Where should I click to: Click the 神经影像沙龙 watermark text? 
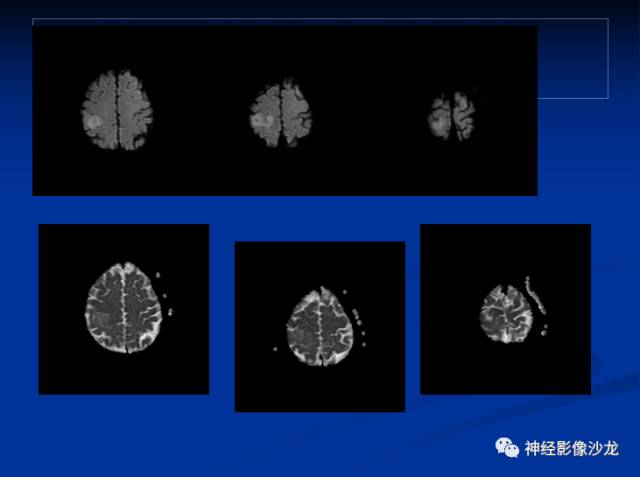coord(571,448)
